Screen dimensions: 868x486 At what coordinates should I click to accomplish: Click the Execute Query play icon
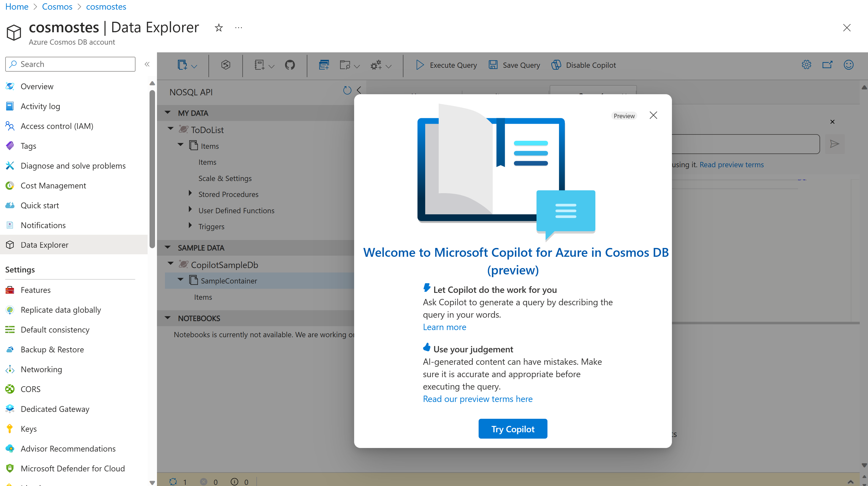(x=419, y=65)
